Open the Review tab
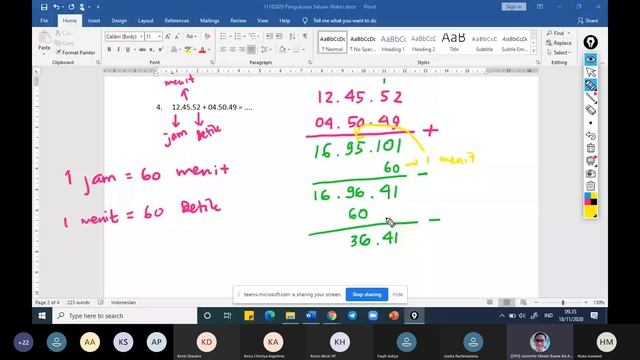 pos(238,20)
